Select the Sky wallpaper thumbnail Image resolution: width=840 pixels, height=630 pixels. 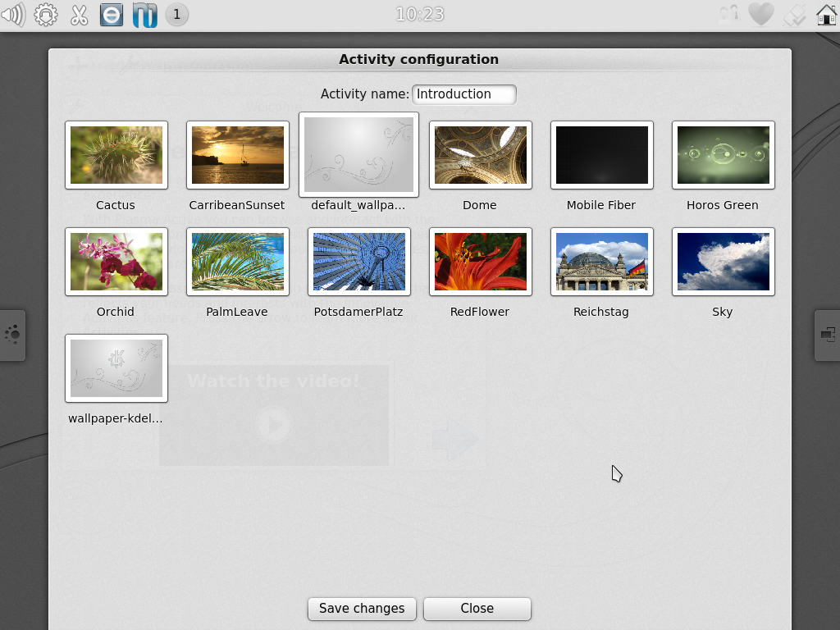point(724,262)
